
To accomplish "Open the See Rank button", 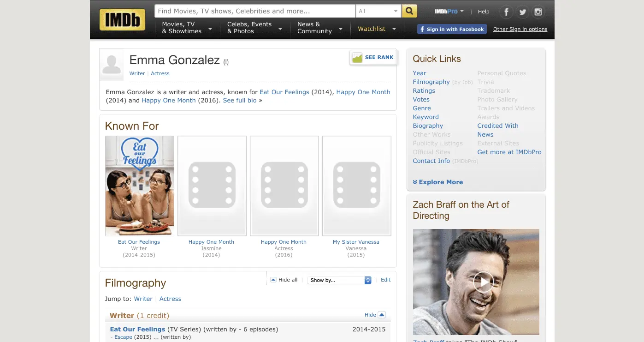I will coord(374,58).
